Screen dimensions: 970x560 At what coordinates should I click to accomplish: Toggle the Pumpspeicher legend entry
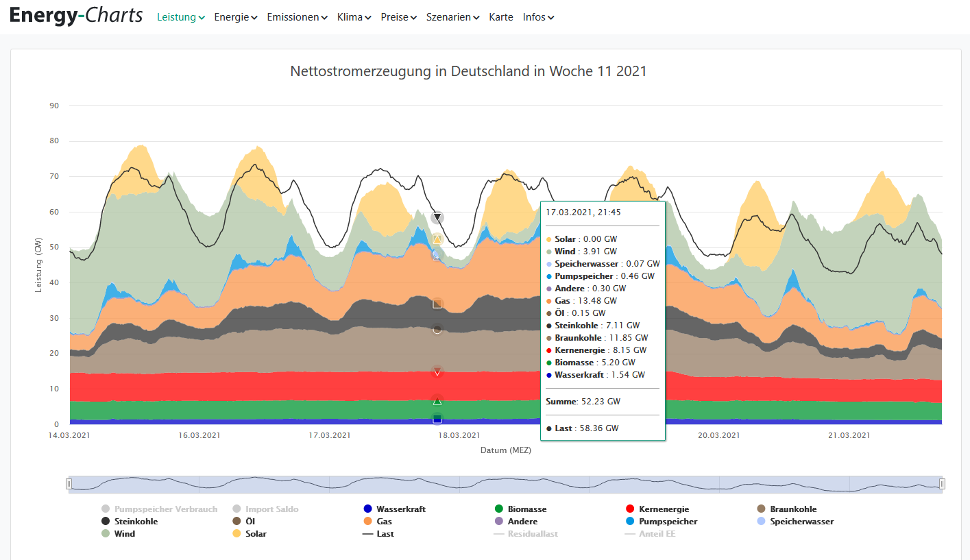[x=662, y=522]
